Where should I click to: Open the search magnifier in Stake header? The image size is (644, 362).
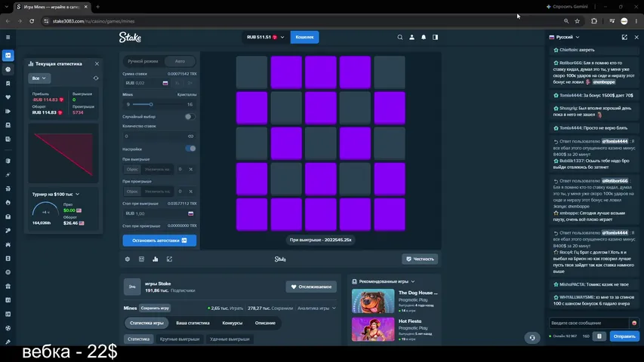[399, 38]
